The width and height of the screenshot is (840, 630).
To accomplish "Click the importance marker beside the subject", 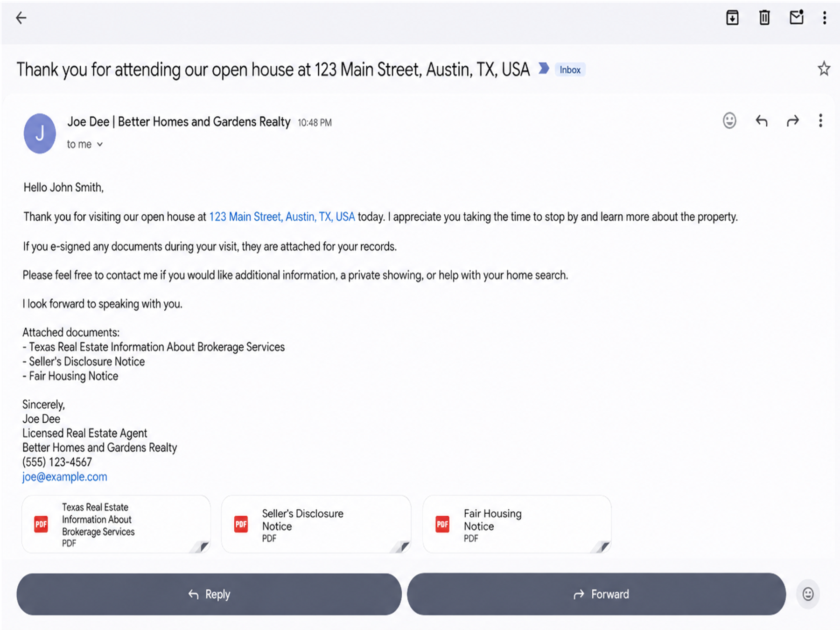I will point(543,69).
